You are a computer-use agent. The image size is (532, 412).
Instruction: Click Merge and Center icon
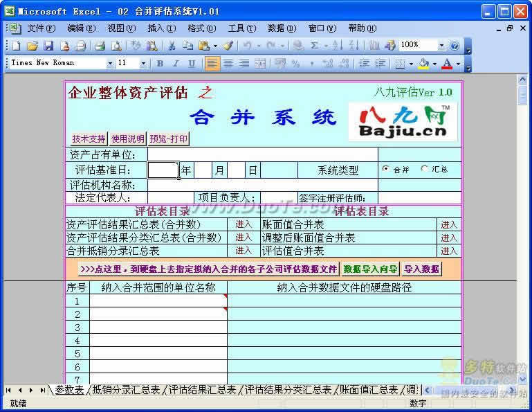coord(260,64)
